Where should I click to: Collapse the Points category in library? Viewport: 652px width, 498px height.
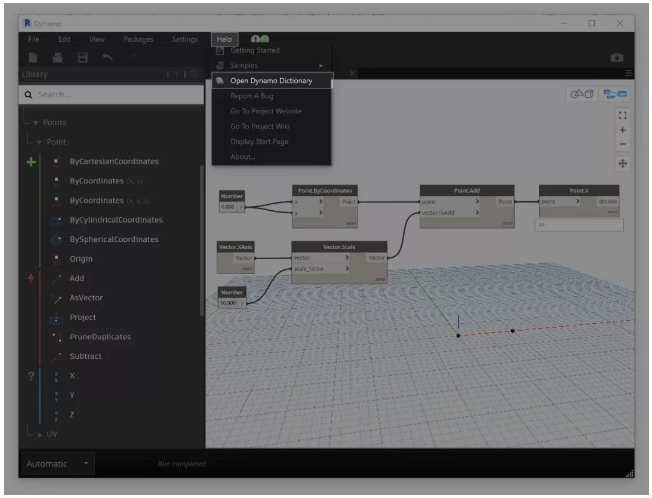click(x=54, y=122)
